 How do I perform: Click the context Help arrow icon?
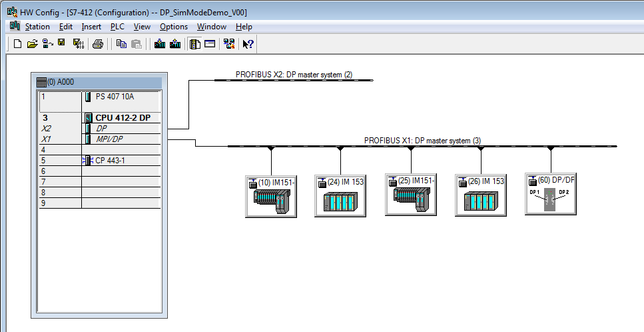coord(248,44)
